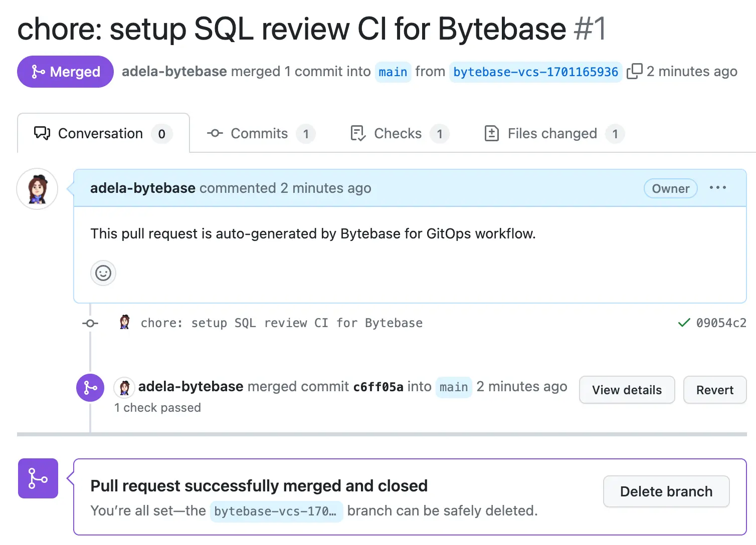The width and height of the screenshot is (756, 545).
Task: Open adela-bytebase link in comment header
Action: pos(143,188)
